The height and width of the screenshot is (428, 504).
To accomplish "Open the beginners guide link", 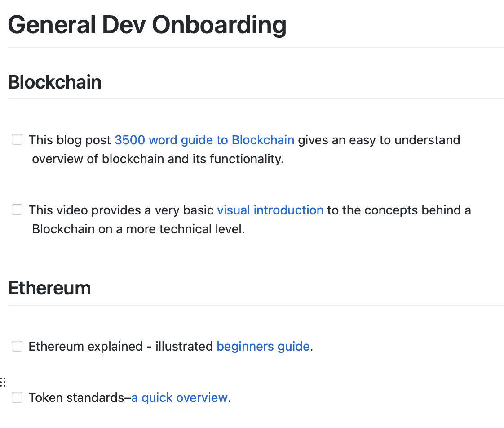I will click(x=263, y=347).
